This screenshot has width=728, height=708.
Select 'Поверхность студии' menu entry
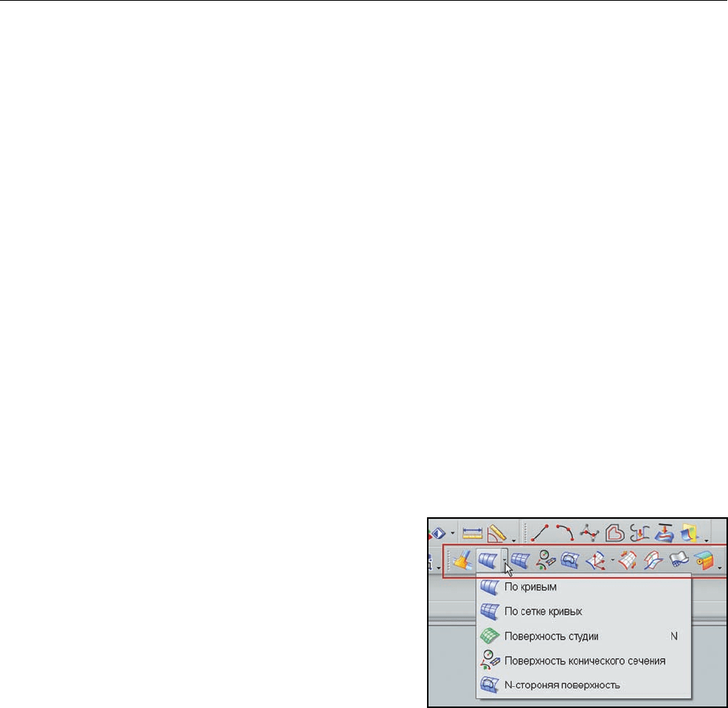coord(584,636)
